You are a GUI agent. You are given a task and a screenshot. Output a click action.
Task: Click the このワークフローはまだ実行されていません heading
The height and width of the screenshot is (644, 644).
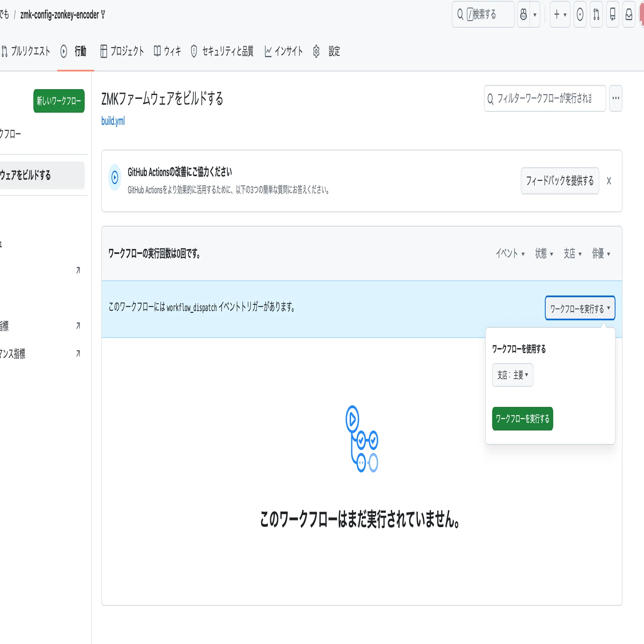click(360, 519)
